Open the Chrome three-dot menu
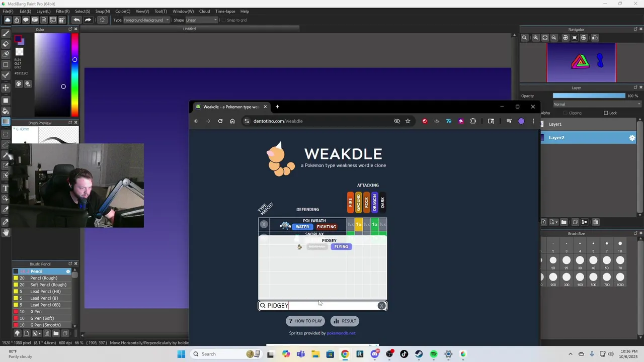 [533, 121]
